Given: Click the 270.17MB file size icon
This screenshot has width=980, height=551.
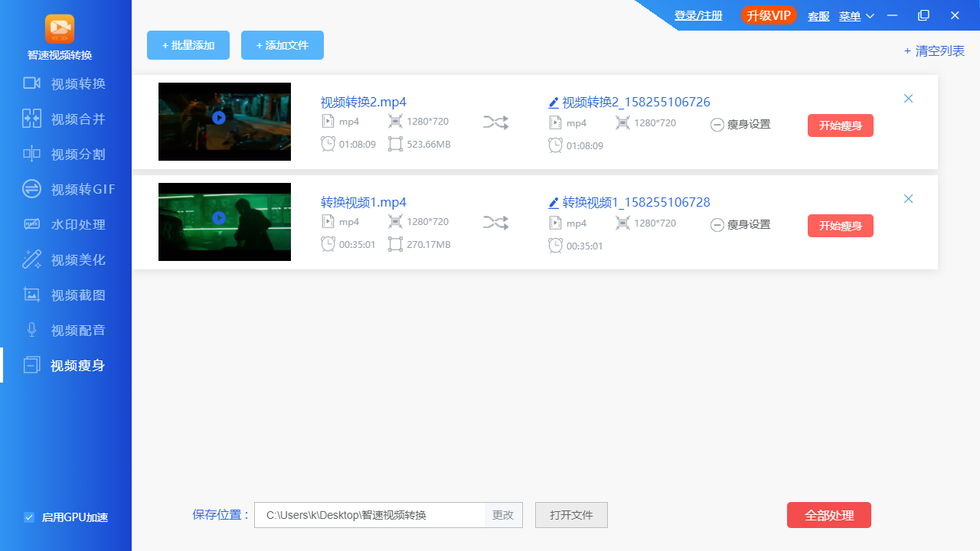Looking at the screenshot, I should coord(395,245).
